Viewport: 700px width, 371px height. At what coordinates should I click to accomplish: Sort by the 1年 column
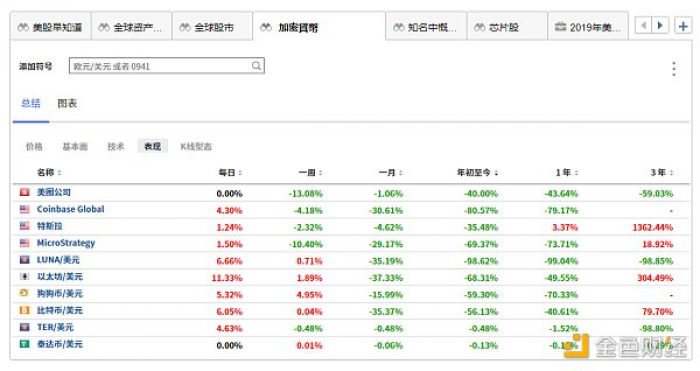pyautogui.click(x=567, y=172)
